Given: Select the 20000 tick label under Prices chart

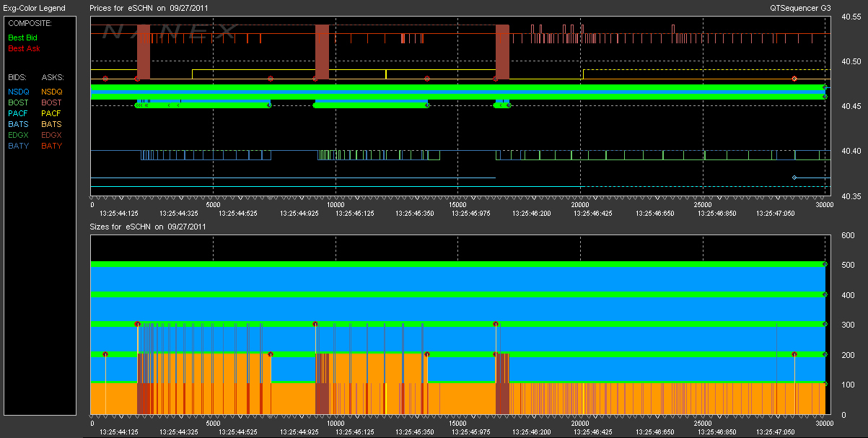Looking at the screenshot, I should pyautogui.click(x=580, y=205).
